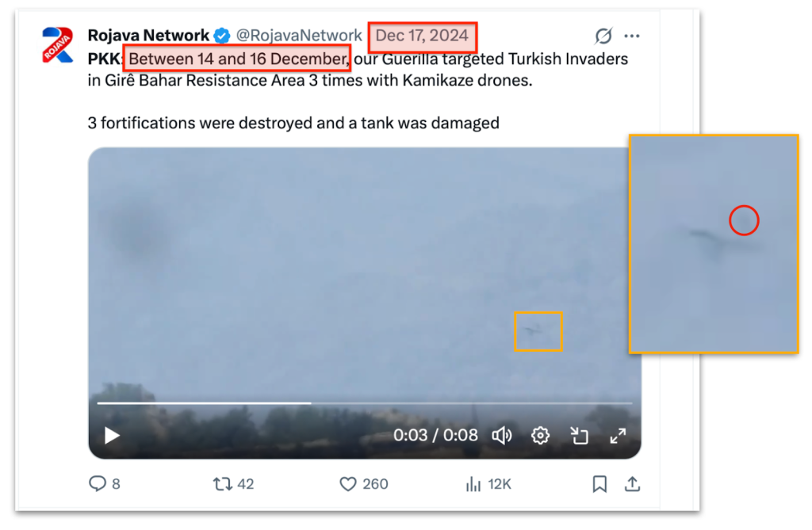The image size is (812, 530).
Task: Click the blue verified badge
Action: pyautogui.click(x=223, y=36)
